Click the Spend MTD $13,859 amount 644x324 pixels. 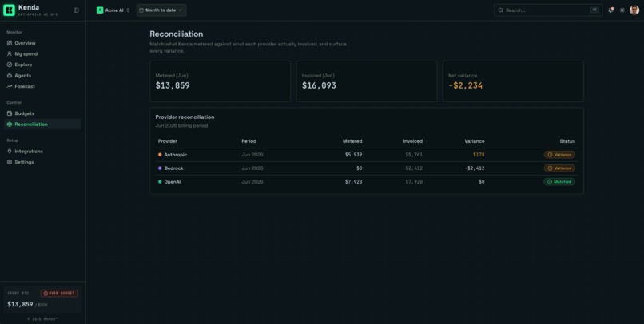pos(20,304)
